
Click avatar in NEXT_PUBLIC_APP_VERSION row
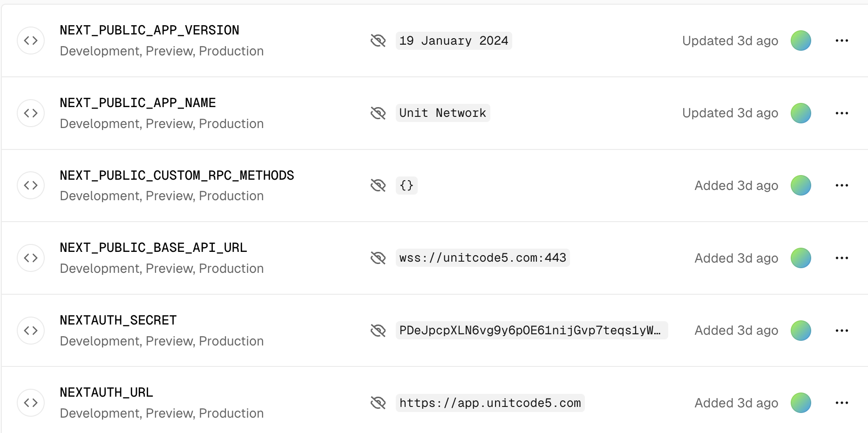(x=800, y=41)
